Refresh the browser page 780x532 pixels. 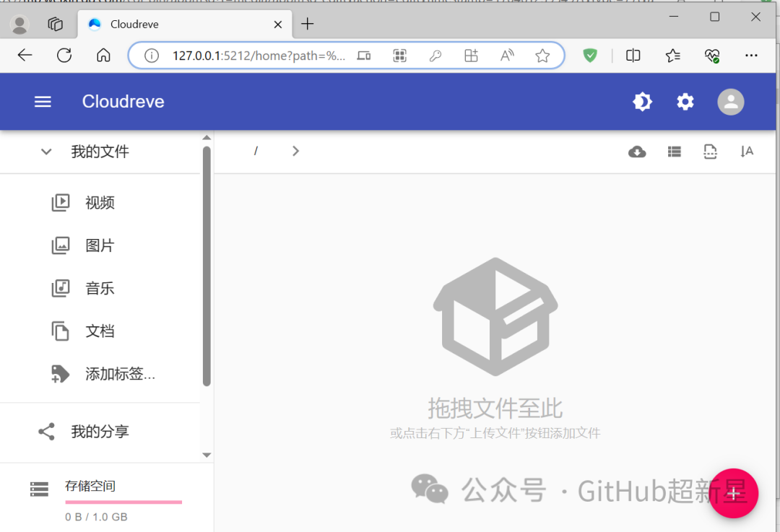click(64, 55)
